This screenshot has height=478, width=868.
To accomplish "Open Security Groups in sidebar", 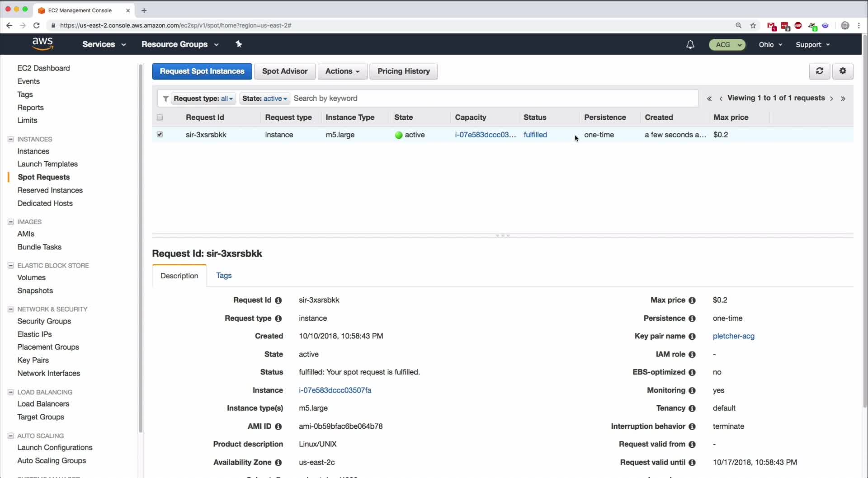I will pyautogui.click(x=44, y=321).
